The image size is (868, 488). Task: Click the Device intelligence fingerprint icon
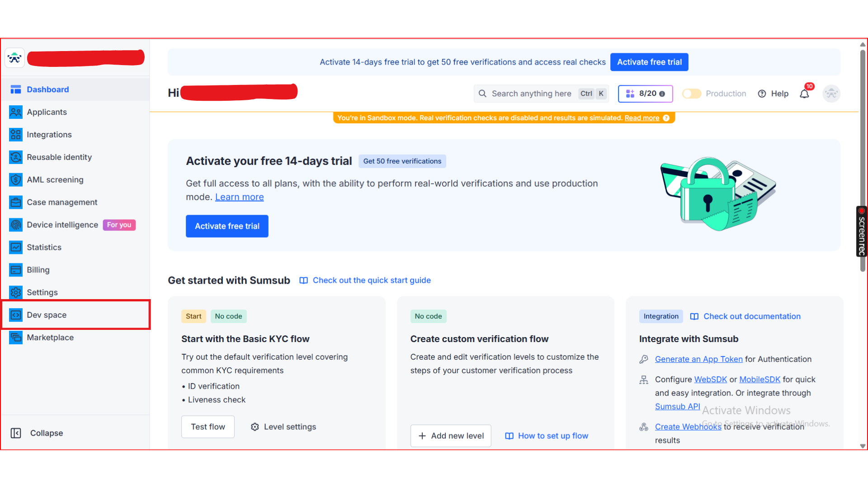click(16, 225)
